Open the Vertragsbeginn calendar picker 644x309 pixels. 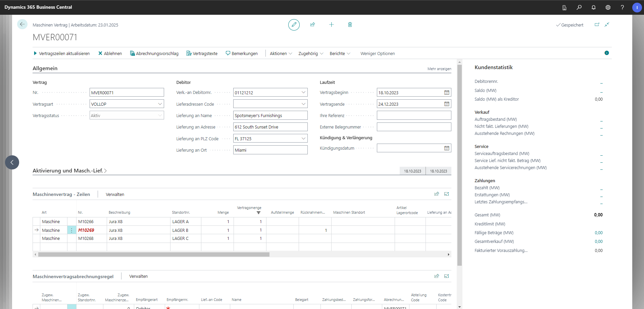(x=446, y=93)
